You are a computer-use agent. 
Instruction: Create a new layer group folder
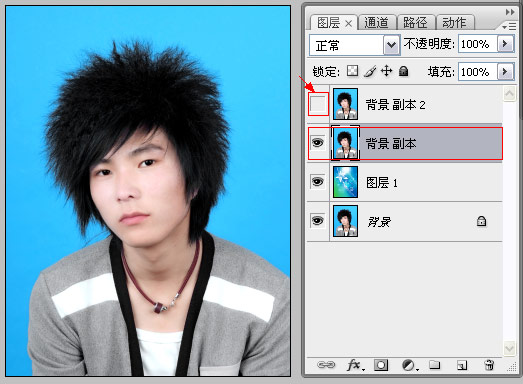[434, 365]
